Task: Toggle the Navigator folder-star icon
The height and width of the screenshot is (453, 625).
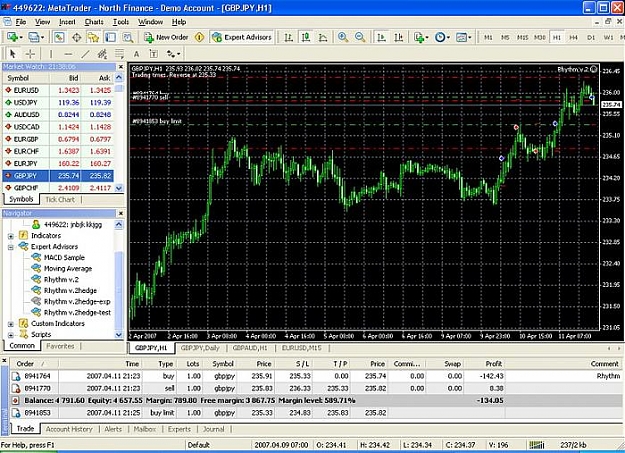Action: pos(93,37)
